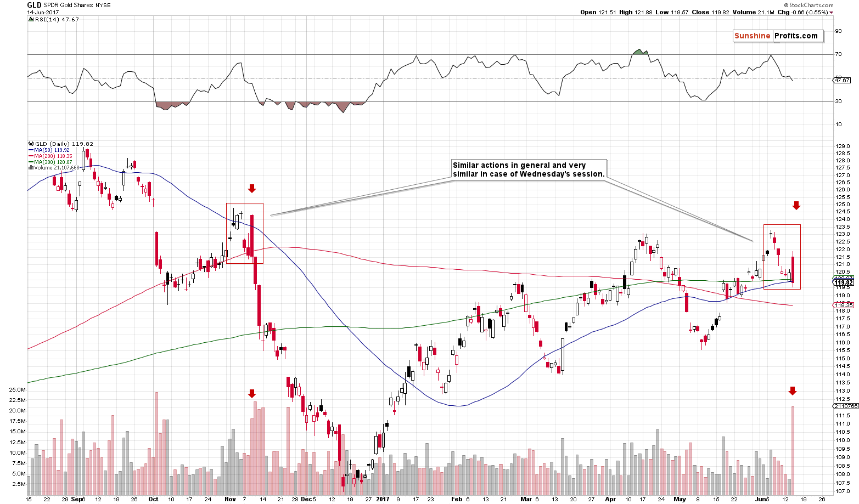Click the 2.5M volume axis label
The image size is (859, 504).
click(19, 484)
